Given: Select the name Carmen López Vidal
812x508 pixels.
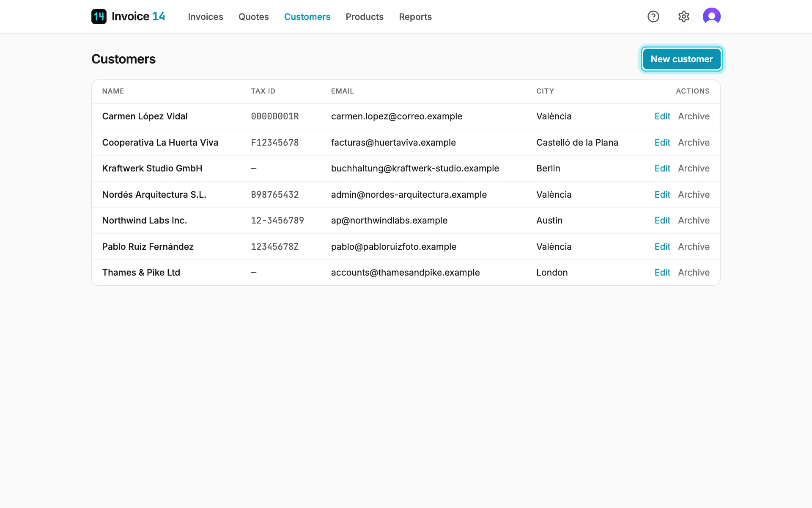Looking at the screenshot, I should (x=145, y=116).
